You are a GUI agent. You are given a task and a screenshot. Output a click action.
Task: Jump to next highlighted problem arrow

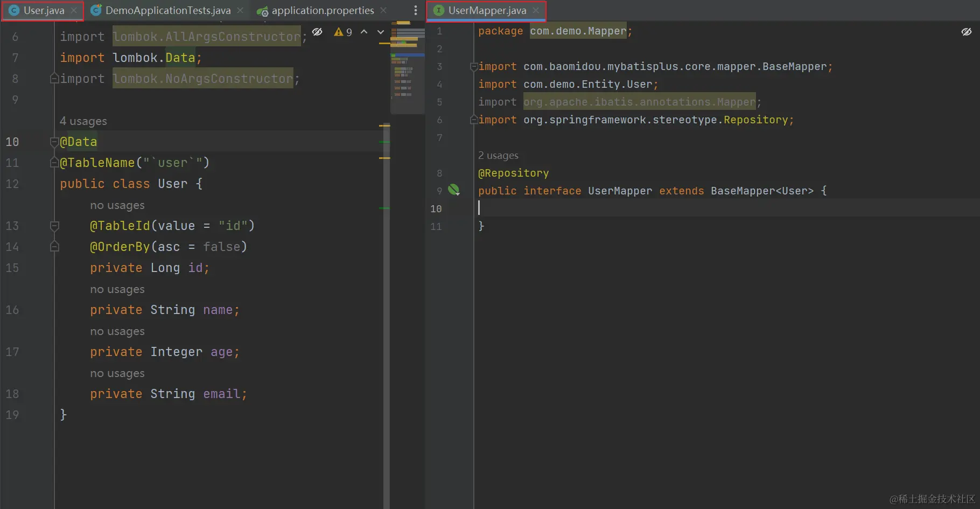tap(381, 32)
